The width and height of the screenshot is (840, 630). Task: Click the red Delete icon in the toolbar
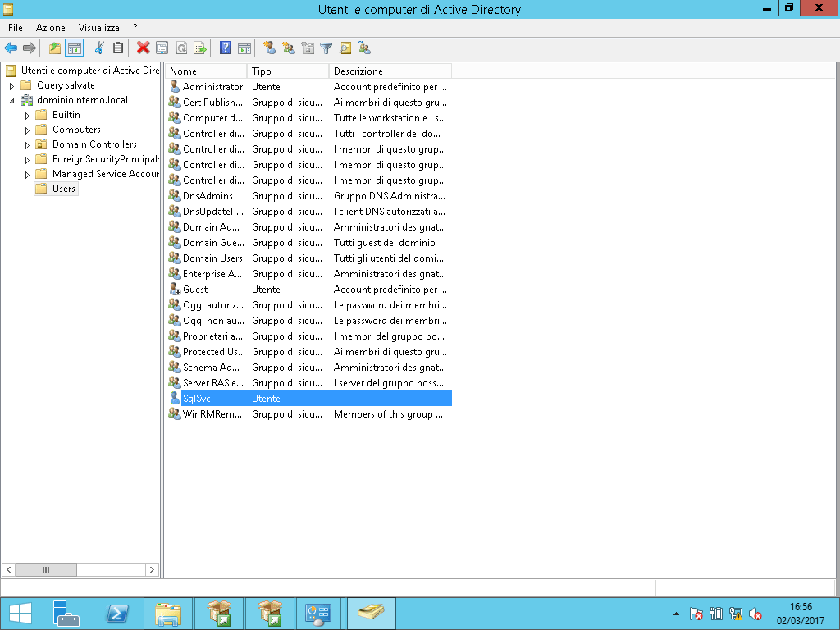coord(143,48)
